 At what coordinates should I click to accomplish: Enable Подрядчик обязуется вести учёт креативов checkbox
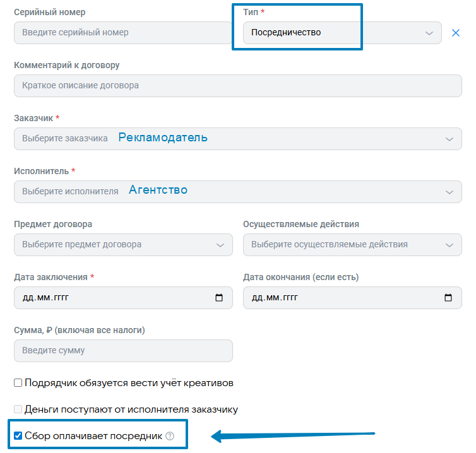pyautogui.click(x=18, y=382)
